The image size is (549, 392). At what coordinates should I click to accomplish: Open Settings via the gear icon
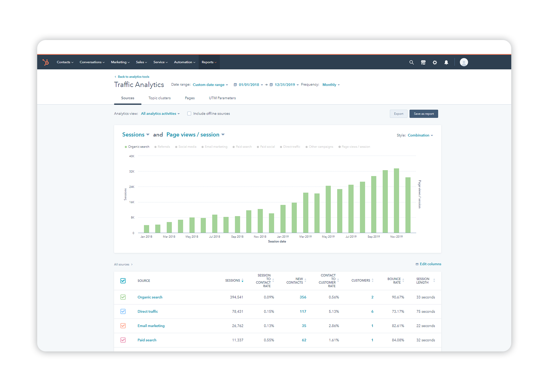click(x=435, y=62)
